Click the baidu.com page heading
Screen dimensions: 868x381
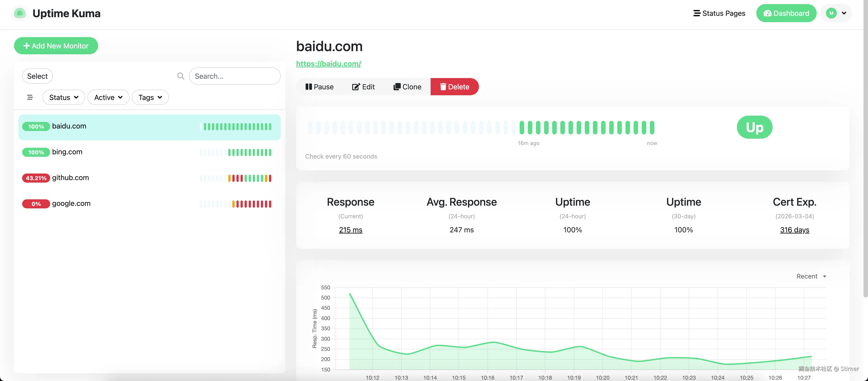click(x=329, y=47)
